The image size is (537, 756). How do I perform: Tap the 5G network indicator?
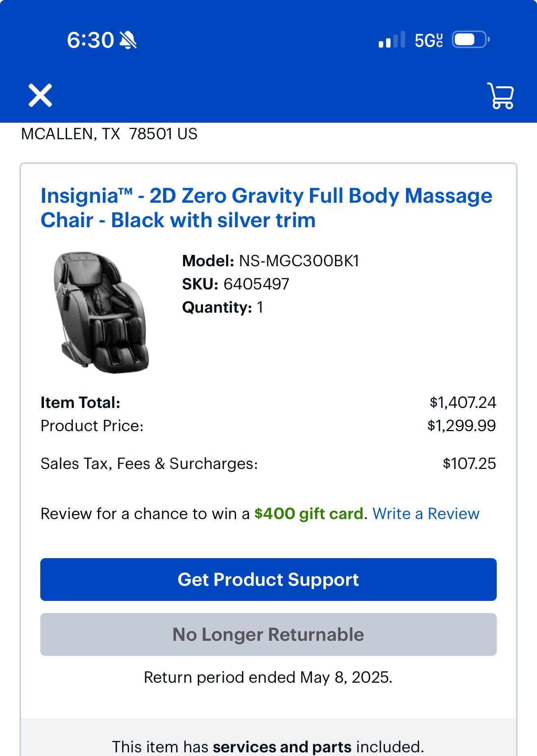pos(428,40)
